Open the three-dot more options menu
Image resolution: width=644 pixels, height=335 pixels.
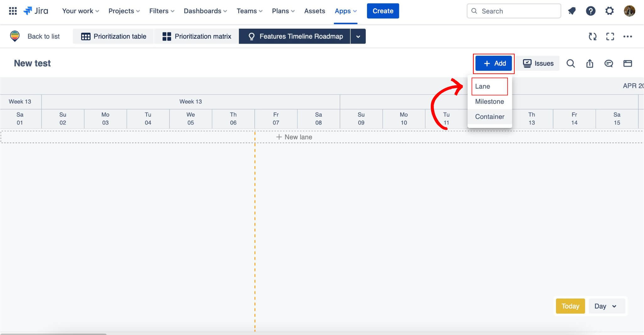628,36
